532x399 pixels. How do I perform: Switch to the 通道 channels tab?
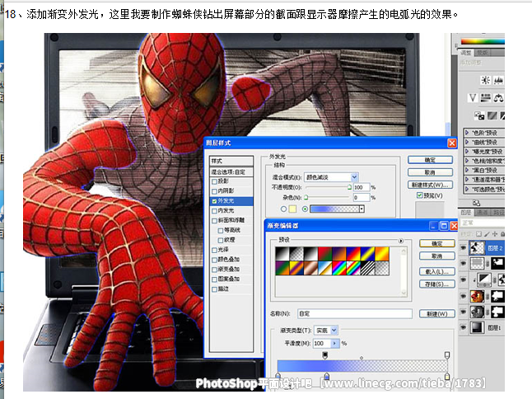coord(482,213)
